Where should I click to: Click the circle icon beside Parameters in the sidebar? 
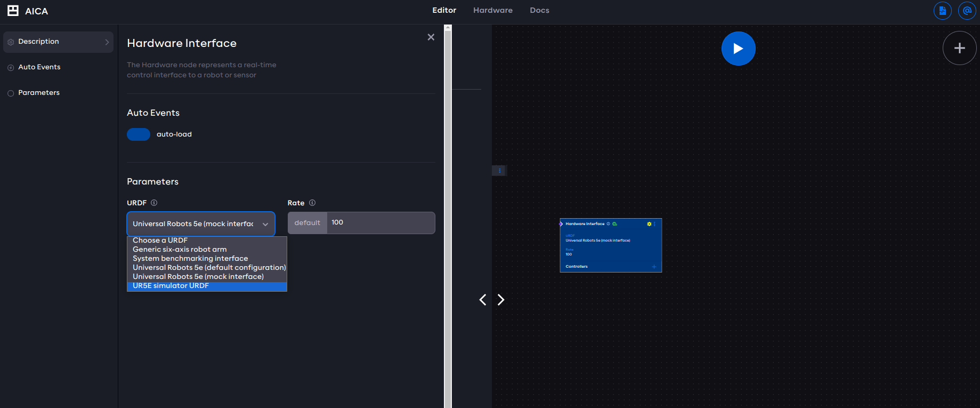11,93
